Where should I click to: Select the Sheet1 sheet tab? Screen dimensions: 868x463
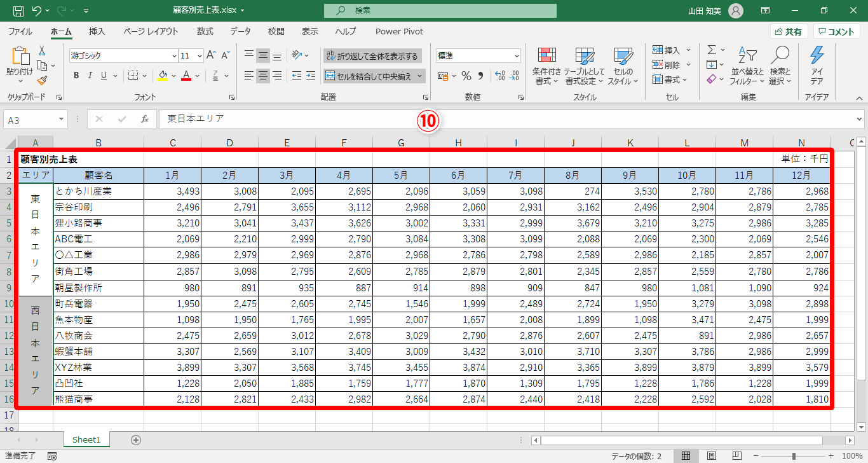(86, 439)
